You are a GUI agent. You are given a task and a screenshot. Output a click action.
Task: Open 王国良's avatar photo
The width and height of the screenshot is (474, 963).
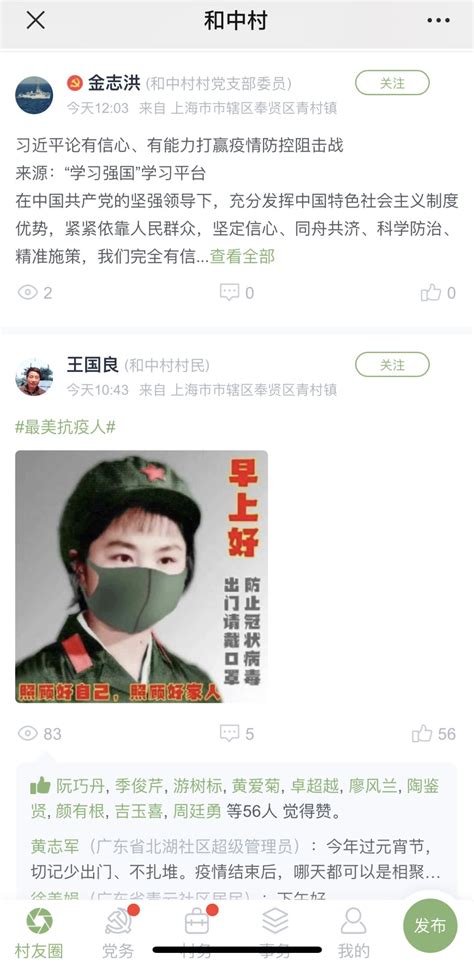pyautogui.click(x=34, y=377)
